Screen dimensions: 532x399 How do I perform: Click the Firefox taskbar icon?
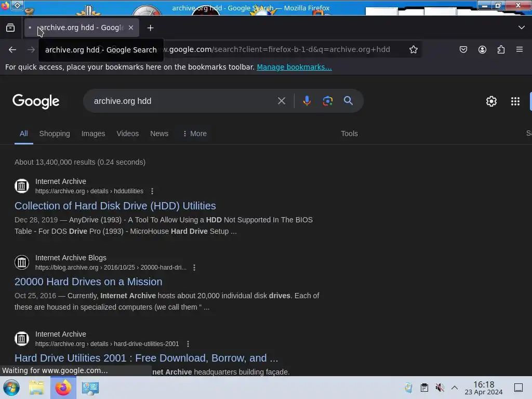click(63, 388)
